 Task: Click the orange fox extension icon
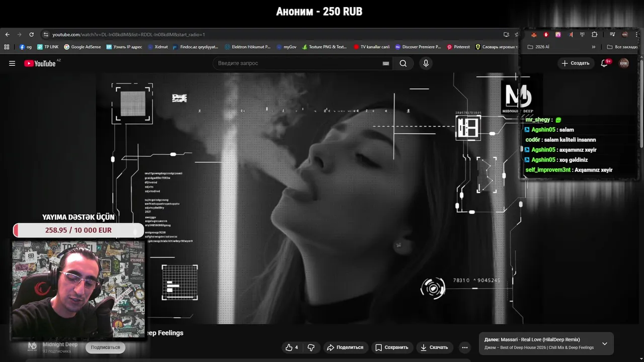[534, 35]
